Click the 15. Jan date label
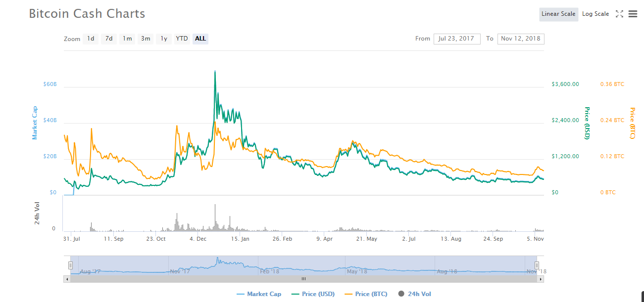 tap(241, 239)
